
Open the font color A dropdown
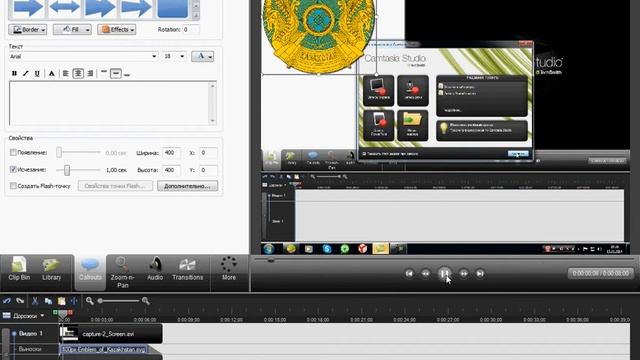pyautogui.click(x=202, y=56)
